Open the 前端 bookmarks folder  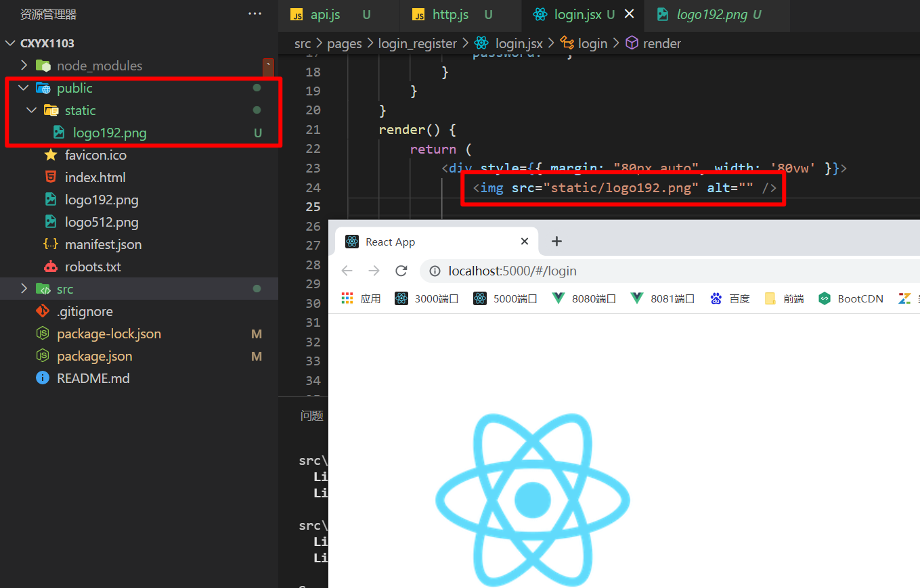(x=784, y=298)
